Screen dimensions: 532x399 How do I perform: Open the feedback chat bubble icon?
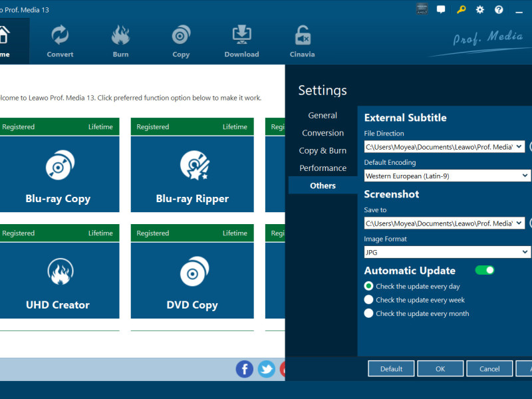pyautogui.click(x=441, y=9)
